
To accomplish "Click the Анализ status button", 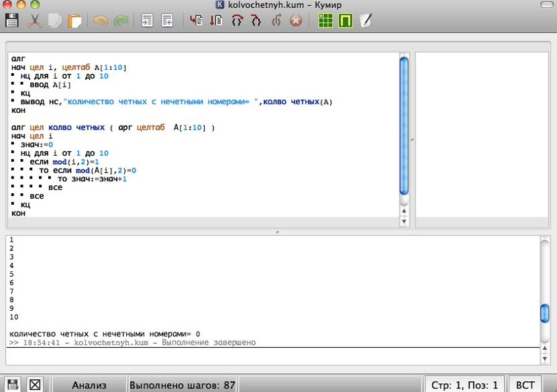I will [89, 385].
